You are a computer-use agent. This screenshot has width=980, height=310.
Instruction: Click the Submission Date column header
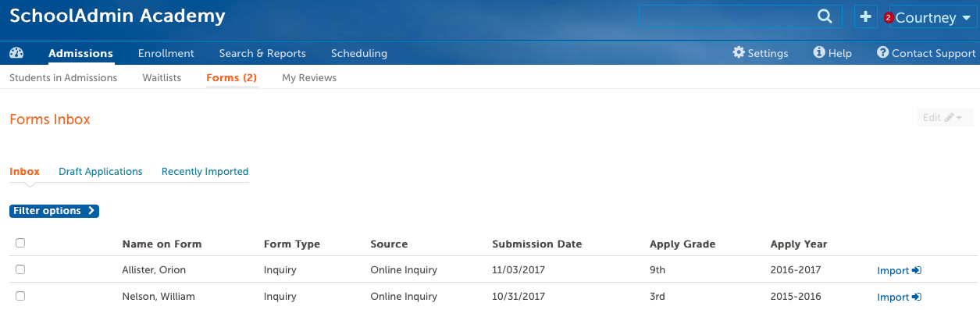click(537, 244)
